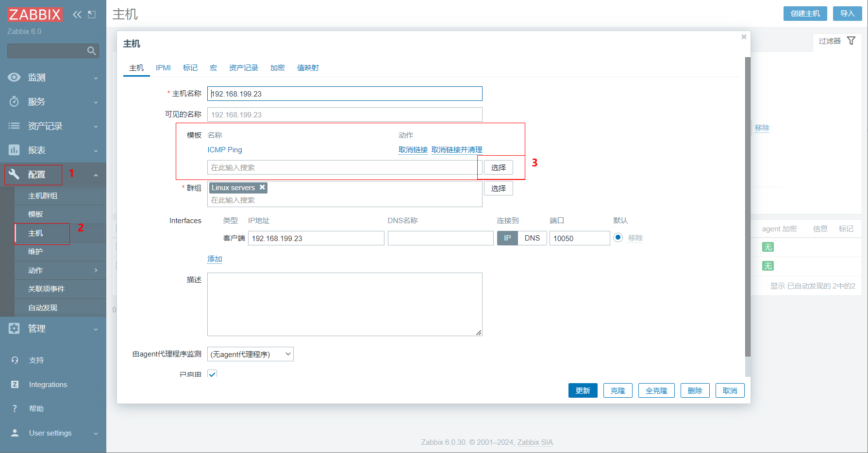Switch to the 加密 tab
The image size is (868, 453).
click(278, 68)
